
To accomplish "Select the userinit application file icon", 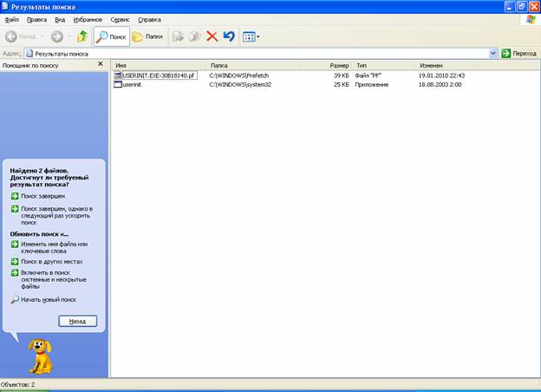I will pyautogui.click(x=119, y=84).
